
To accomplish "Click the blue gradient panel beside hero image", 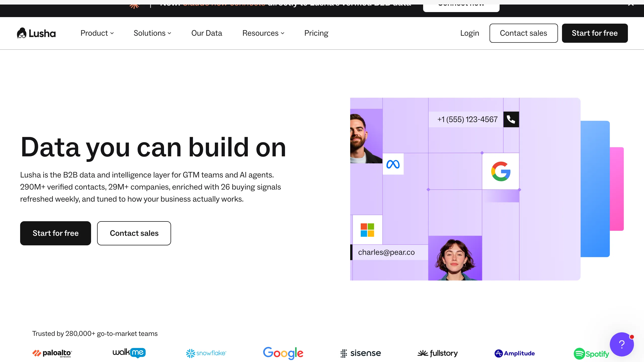I will [595, 189].
